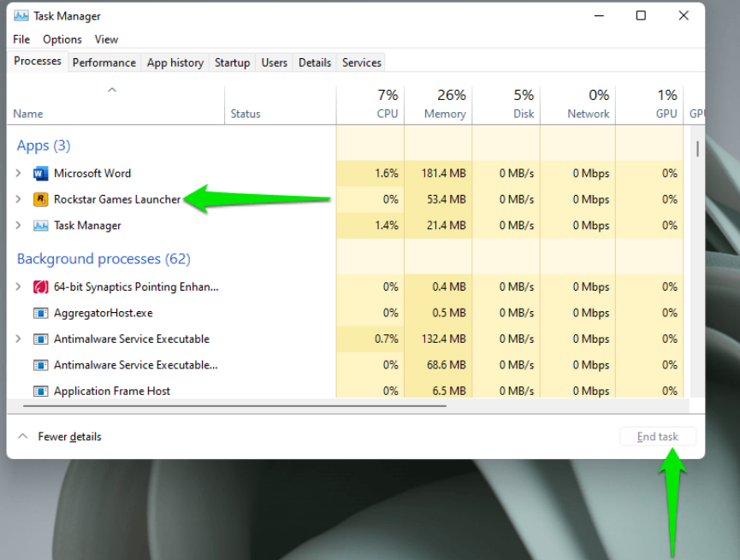Sort processes by CPU column
The height and width of the screenshot is (560, 740).
point(370,105)
